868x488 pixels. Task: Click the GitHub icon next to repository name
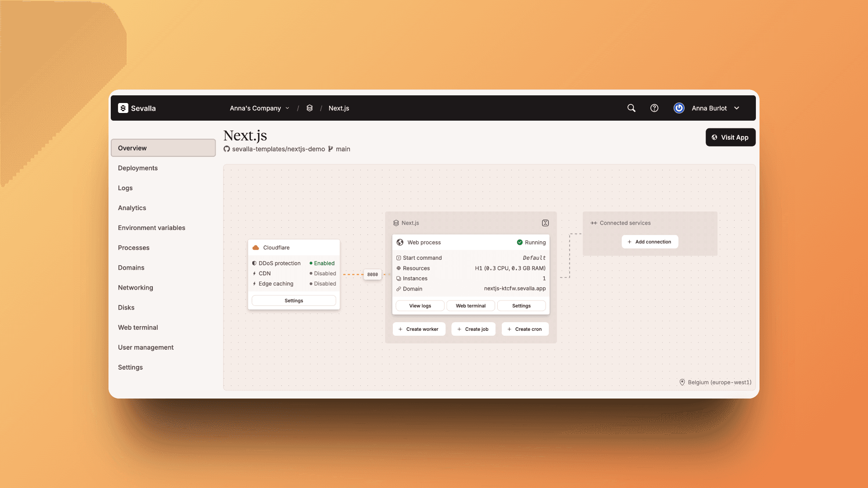pyautogui.click(x=227, y=149)
